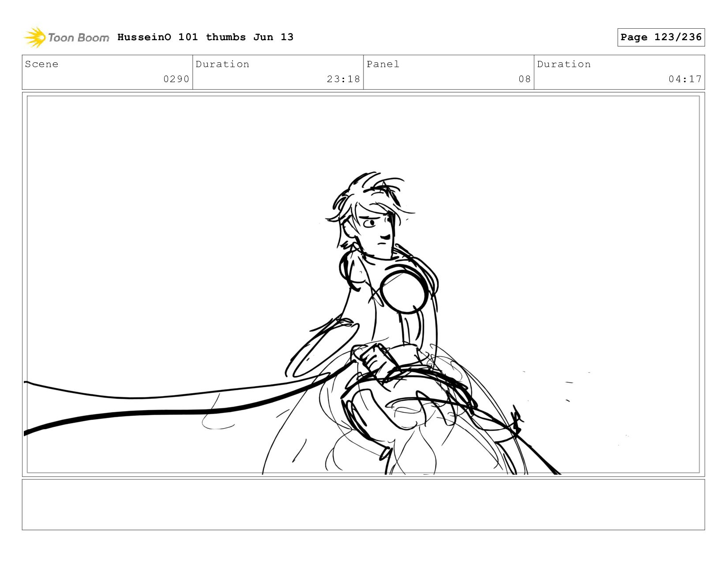Image resolution: width=728 pixels, height=563 pixels.
Task: Select panel number '08'
Action: 525,79
